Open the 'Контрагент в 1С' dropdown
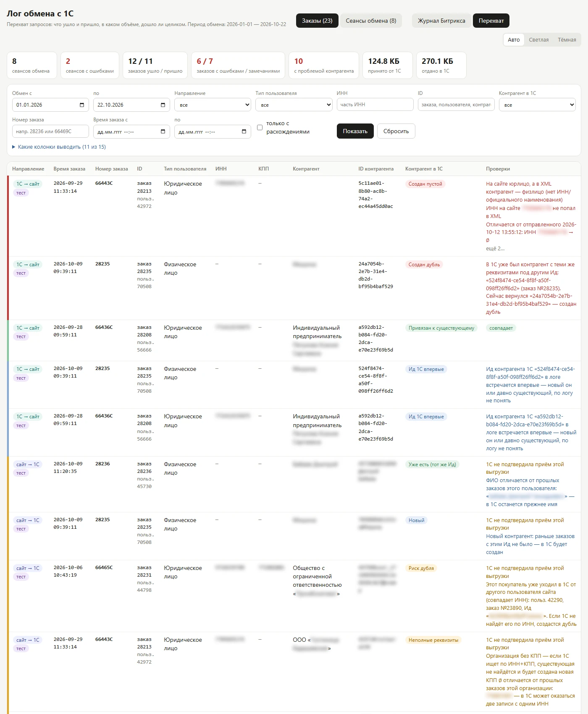 (537, 105)
